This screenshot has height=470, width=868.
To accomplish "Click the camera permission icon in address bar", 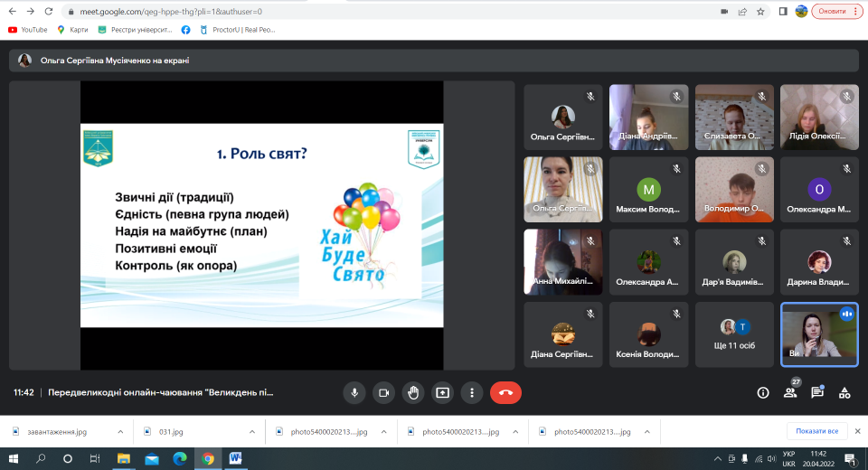I will pyautogui.click(x=724, y=11).
